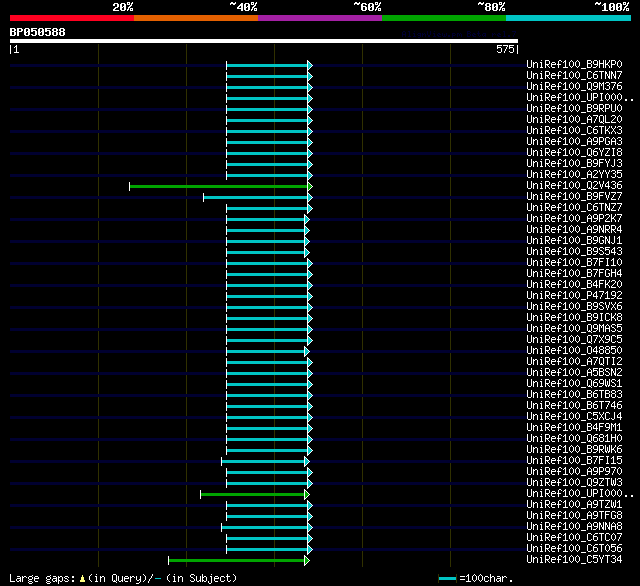Open the UniRef100_B9HKP0 hit label
Image resolution: width=640 pixels, height=586 pixels.
tap(574, 64)
